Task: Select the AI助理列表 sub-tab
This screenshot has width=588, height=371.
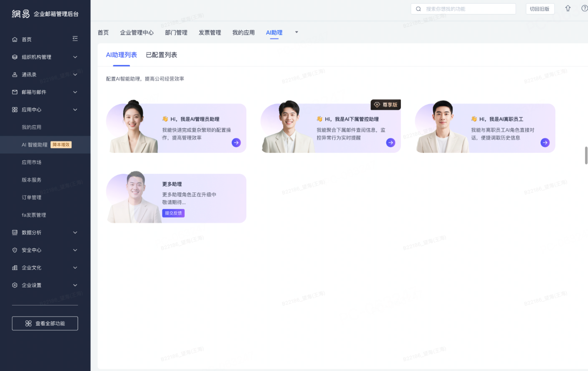Action: click(121, 55)
